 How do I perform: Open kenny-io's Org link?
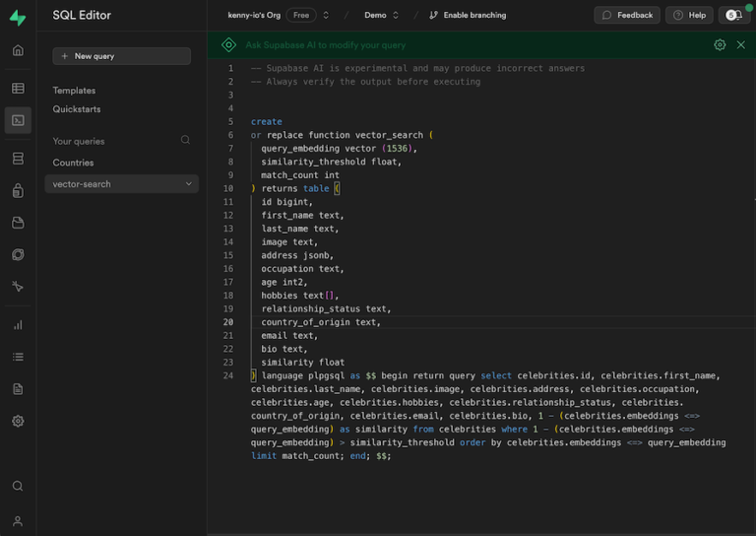click(254, 15)
